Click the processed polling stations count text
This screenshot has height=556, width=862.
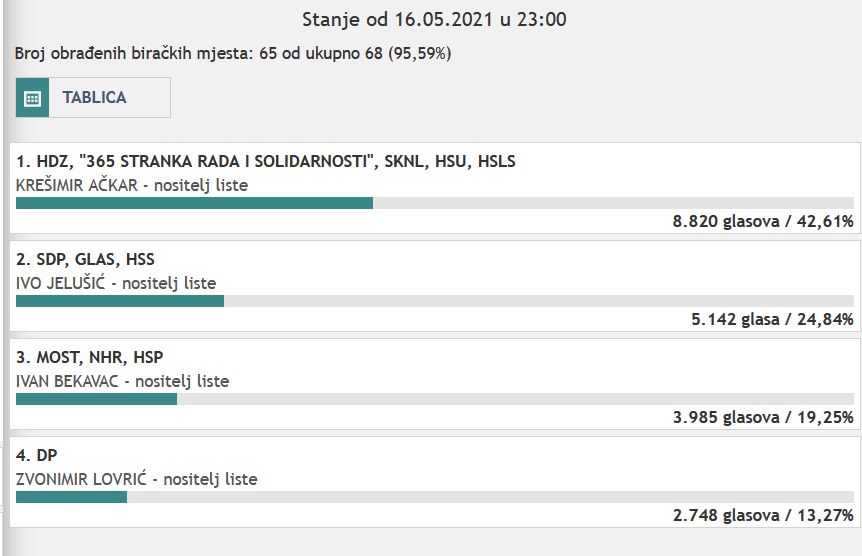233,53
